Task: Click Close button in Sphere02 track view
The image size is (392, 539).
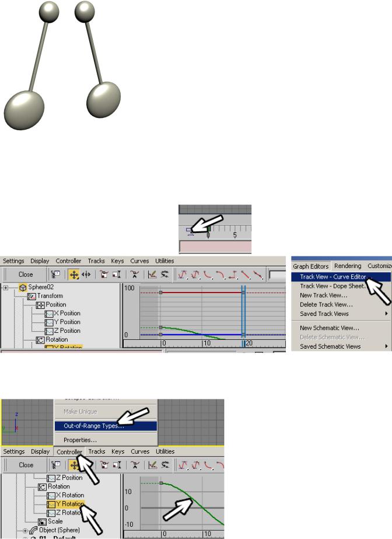Action: (x=26, y=274)
